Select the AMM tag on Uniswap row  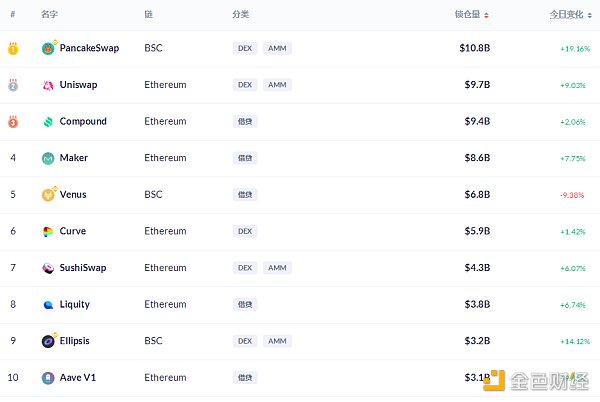(277, 85)
